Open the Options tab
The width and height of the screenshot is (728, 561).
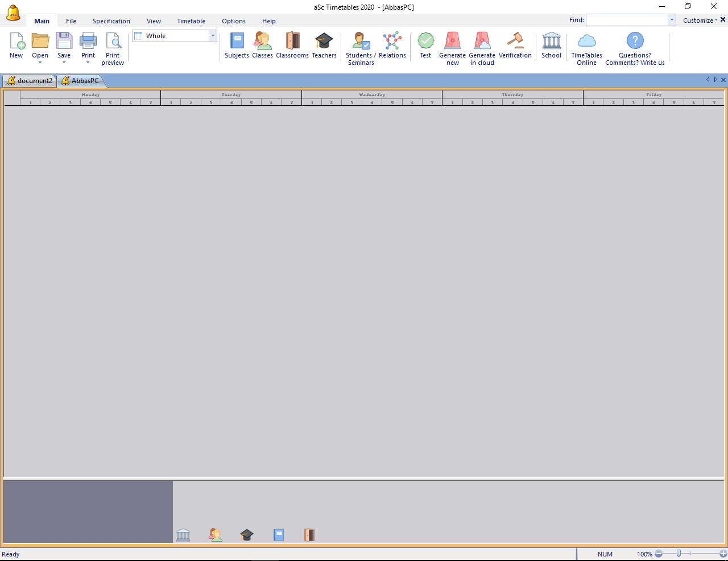point(234,21)
